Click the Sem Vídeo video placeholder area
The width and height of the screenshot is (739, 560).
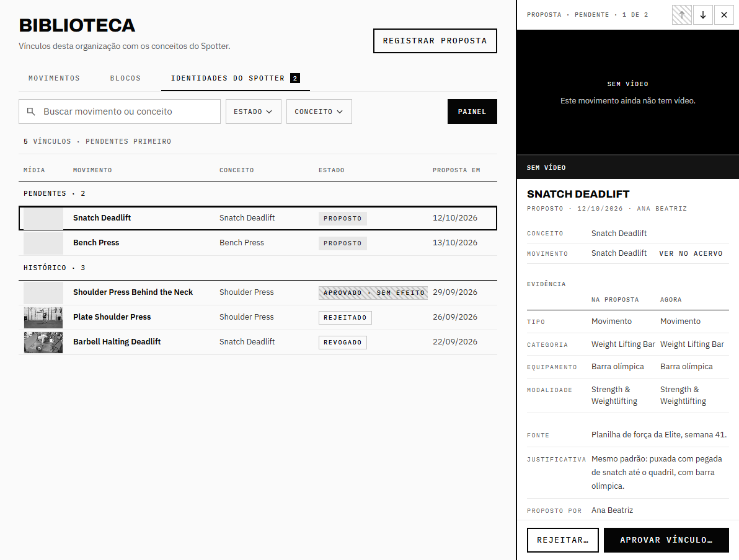point(628,92)
